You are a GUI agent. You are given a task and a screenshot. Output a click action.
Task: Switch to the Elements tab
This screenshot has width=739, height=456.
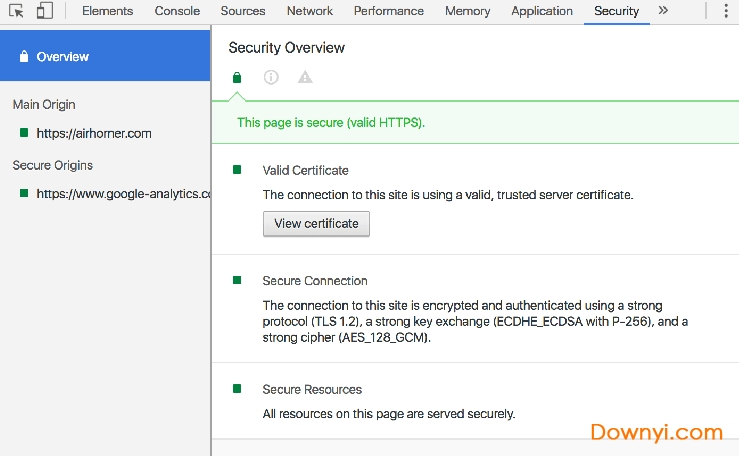(107, 11)
